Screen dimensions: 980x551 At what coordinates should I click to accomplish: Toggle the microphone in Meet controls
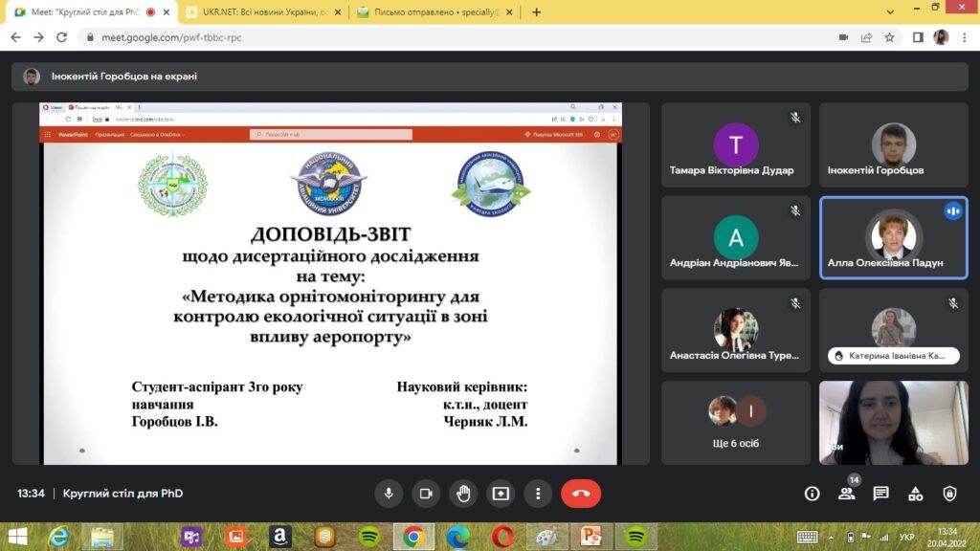(389, 494)
